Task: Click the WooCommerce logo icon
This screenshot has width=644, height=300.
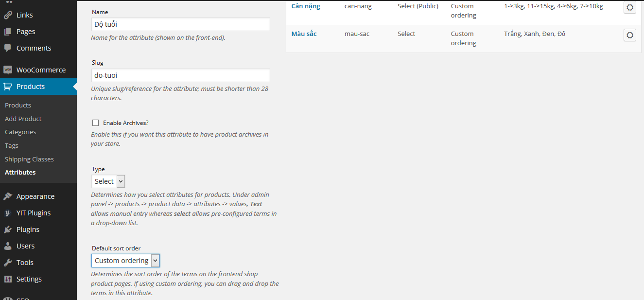Action: (8, 70)
